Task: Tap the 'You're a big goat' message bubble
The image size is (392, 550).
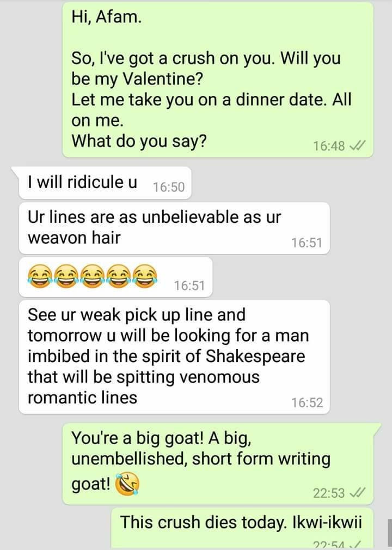Action: [x=218, y=464]
